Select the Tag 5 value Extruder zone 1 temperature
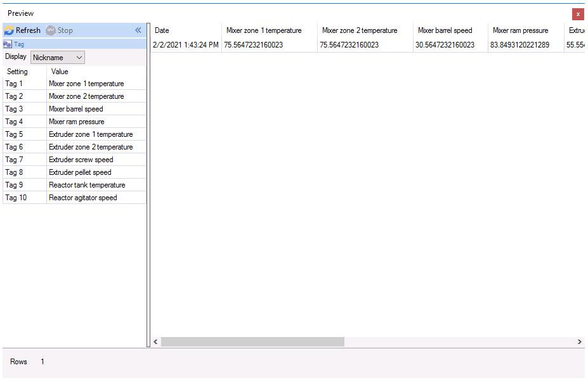588x382 pixels. pyautogui.click(x=96, y=134)
